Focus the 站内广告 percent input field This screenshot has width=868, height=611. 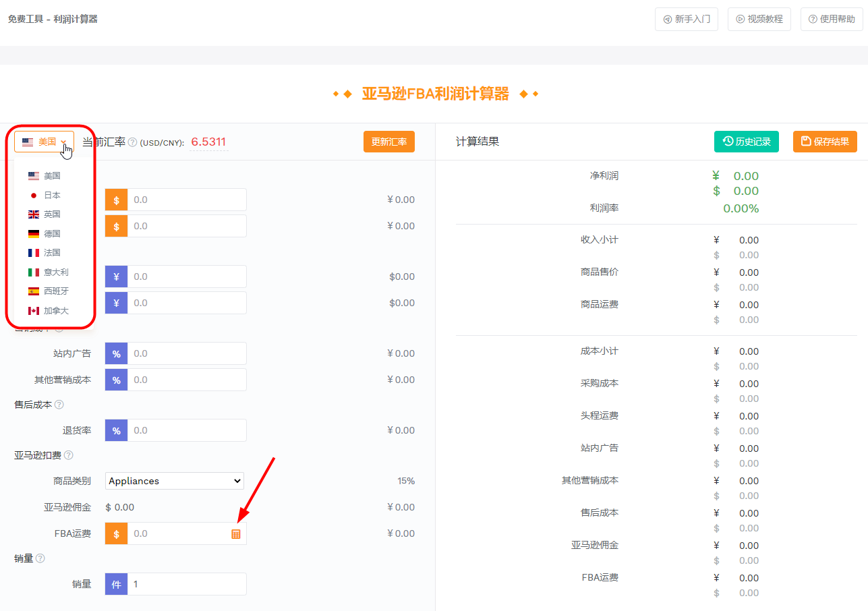click(187, 353)
